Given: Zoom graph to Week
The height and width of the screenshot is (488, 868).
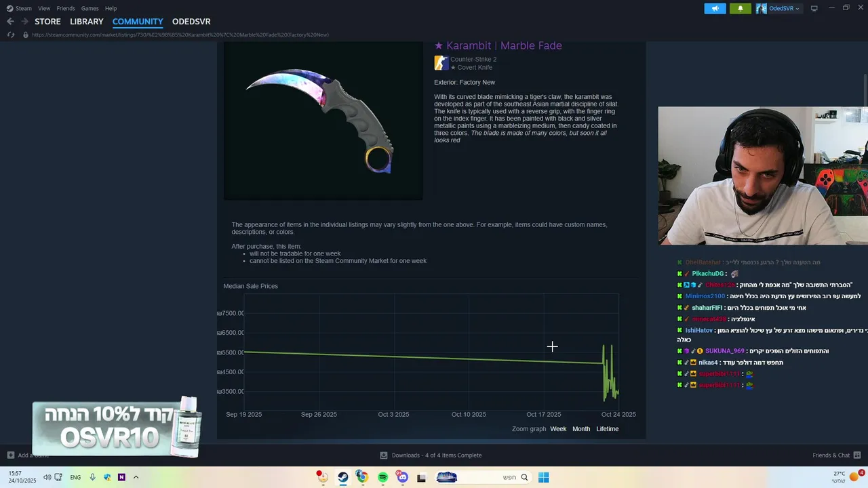Looking at the screenshot, I should [x=558, y=429].
